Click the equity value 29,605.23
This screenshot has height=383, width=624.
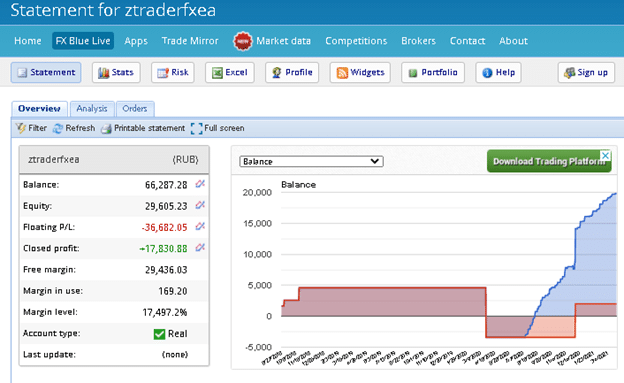[x=166, y=206]
